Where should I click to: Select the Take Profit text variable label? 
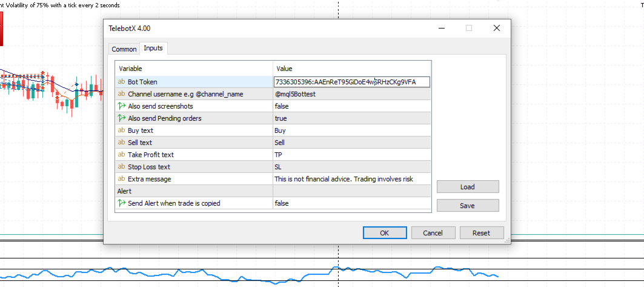pos(151,155)
